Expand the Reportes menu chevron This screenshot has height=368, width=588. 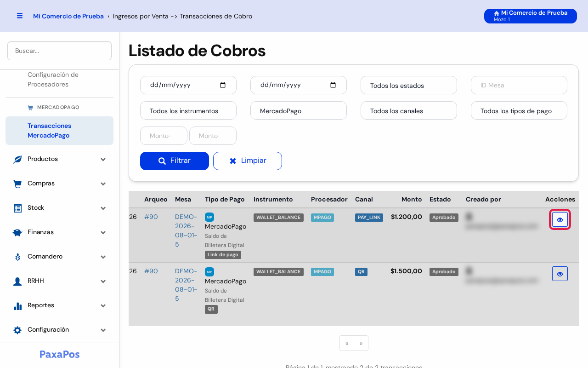pyautogui.click(x=103, y=305)
